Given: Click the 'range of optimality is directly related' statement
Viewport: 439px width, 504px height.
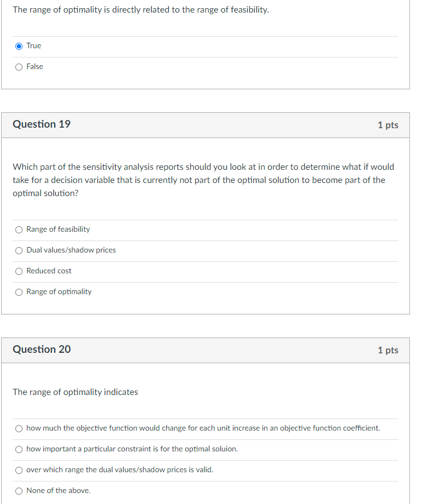Looking at the screenshot, I should pyautogui.click(x=141, y=10).
